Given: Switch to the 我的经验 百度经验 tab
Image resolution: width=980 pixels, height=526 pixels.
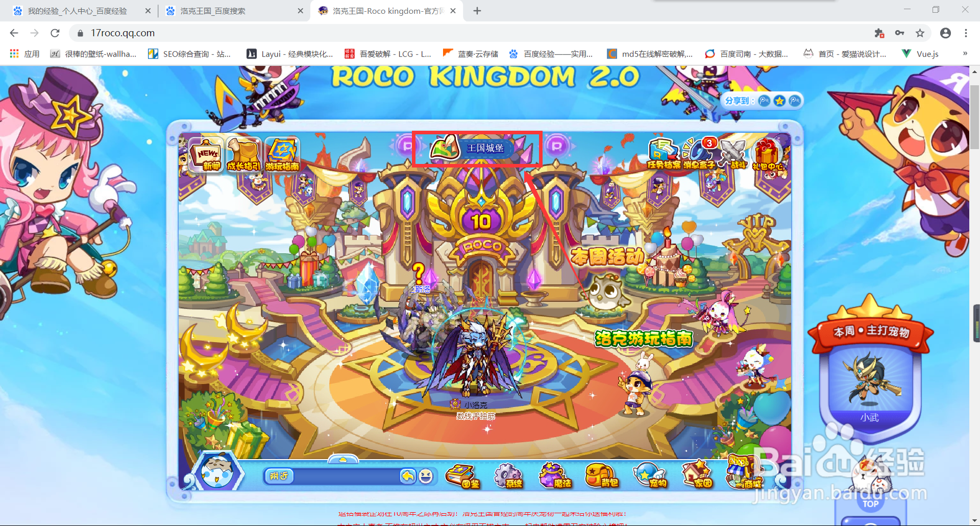Looking at the screenshot, I should coord(78,11).
